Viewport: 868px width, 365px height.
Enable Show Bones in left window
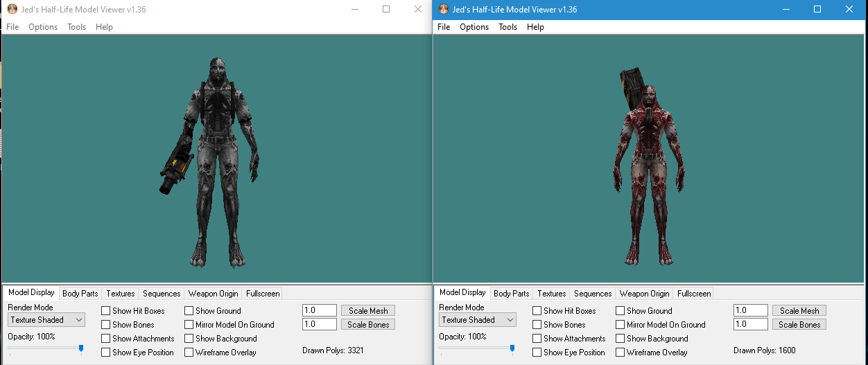pos(106,325)
